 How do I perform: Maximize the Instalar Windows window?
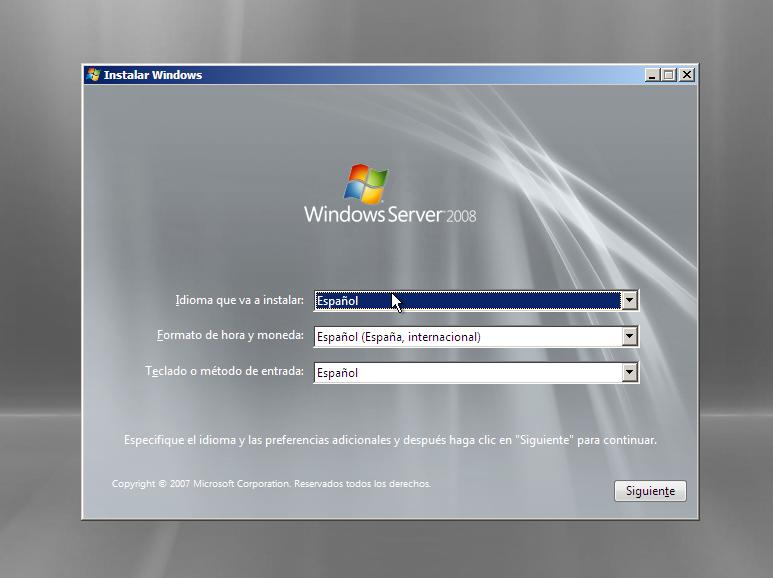[669, 75]
